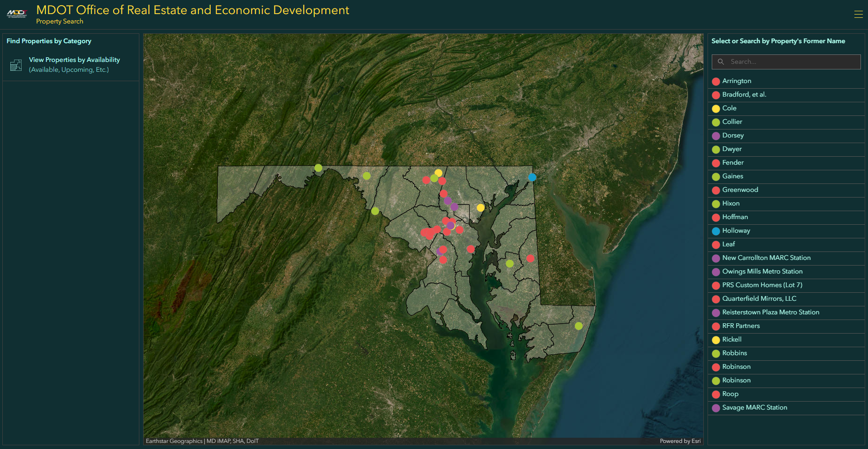
Task: Choose the Bradford, et al. property
Action: pos(744,95)
